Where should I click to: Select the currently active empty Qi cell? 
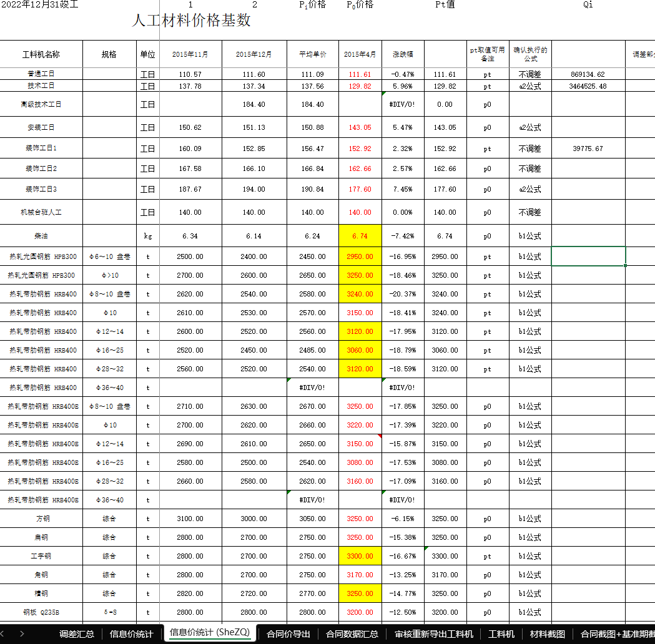coord(588,256)
